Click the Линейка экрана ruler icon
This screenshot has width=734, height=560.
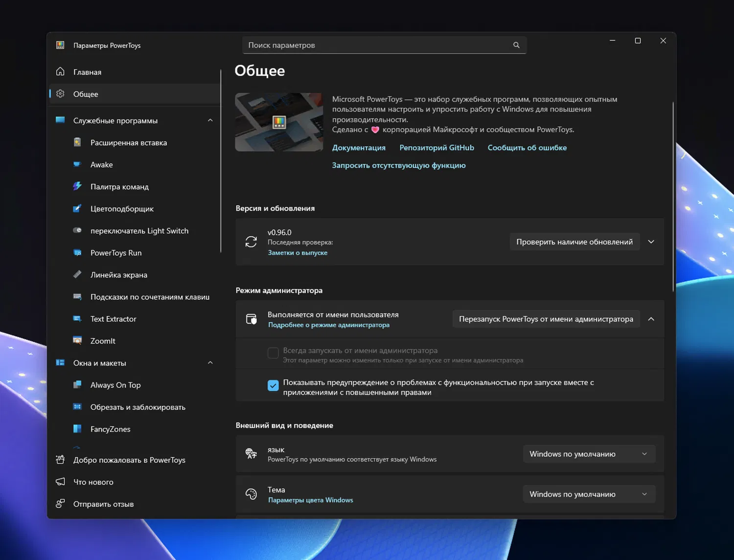pyautogui.click(x=77, y=274)
